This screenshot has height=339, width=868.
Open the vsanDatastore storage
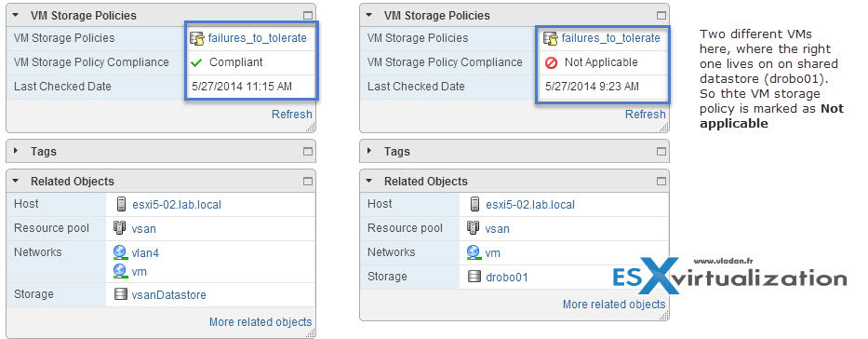click(x=168, y=294)
